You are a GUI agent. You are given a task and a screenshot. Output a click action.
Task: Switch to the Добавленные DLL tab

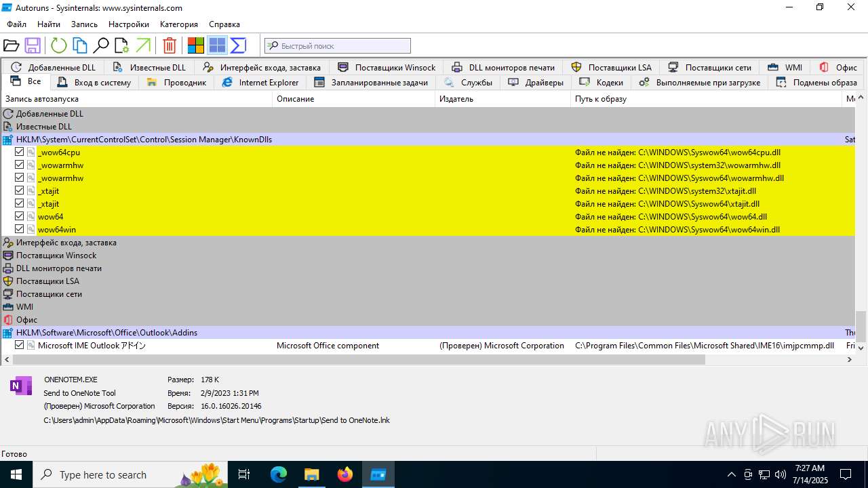tap(53, 67)
